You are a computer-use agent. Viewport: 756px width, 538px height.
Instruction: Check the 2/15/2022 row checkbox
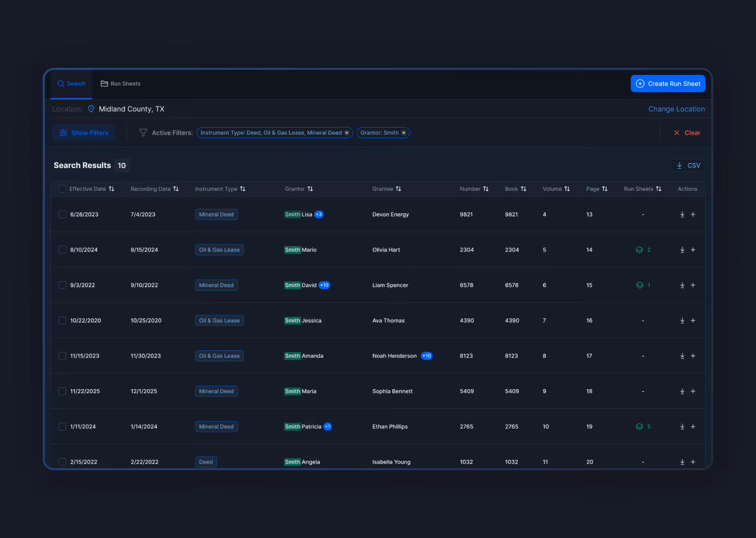62,462
